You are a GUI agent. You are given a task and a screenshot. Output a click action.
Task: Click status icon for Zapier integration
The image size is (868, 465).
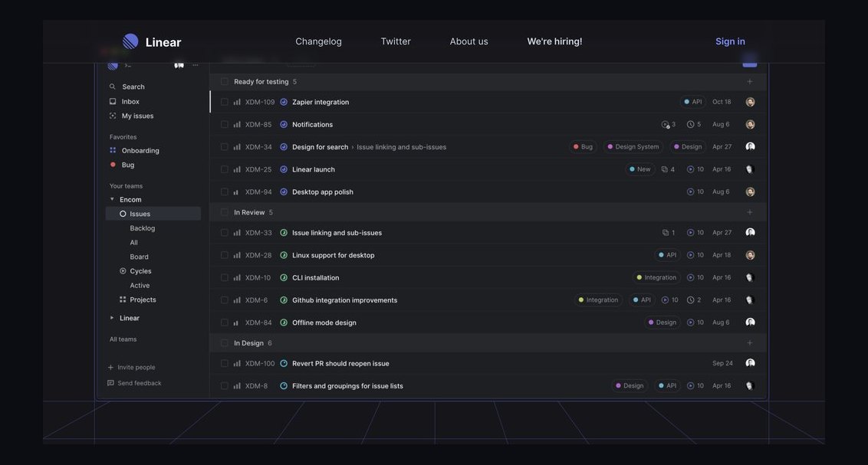[284, 102]
